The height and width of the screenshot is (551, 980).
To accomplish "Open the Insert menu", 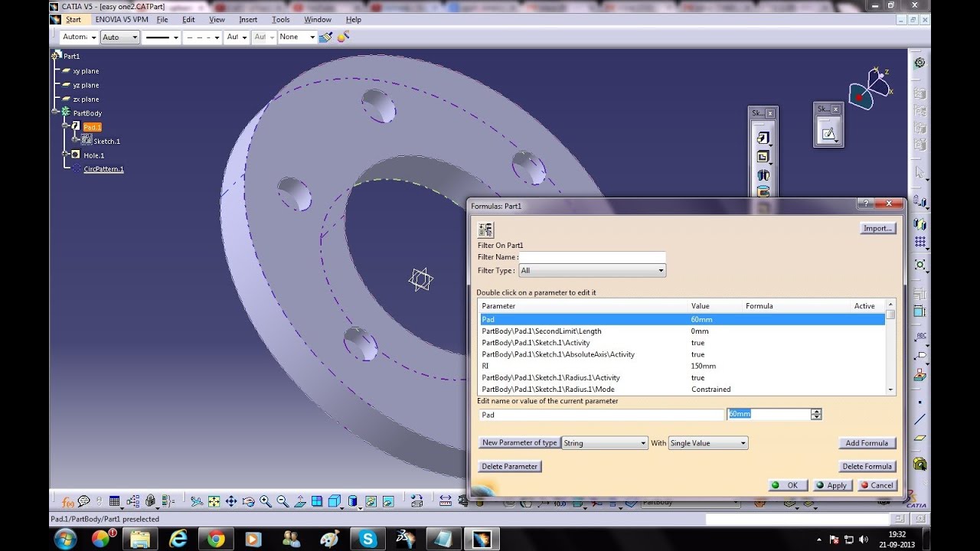I will [248, 19].
